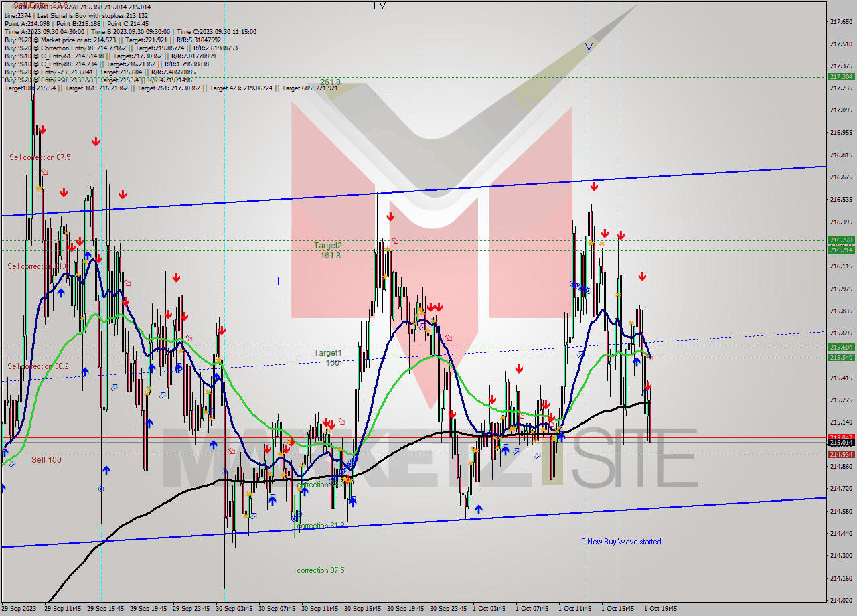Click the 'Sell correction 87.5' label
This screenshot has width=857, height=616.
click(x=40, y=157)
